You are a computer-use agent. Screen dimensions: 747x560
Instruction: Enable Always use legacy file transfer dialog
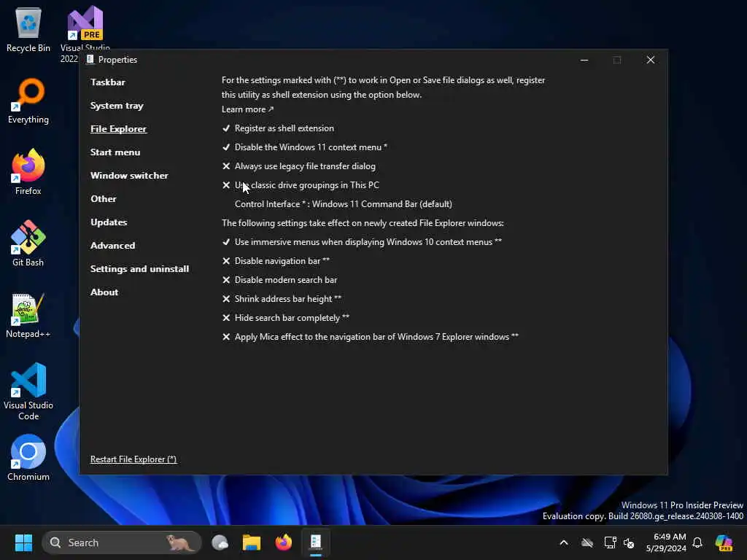point(298,166)
